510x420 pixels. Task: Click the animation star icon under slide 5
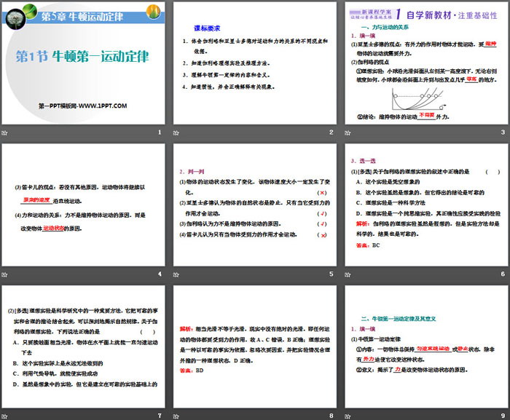[x=177, y=274]
